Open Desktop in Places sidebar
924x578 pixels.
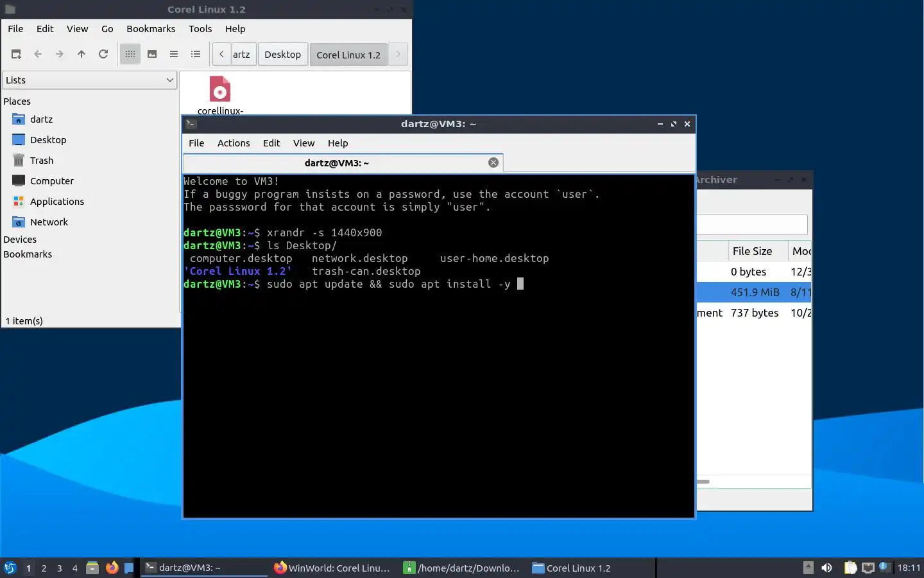48,140
